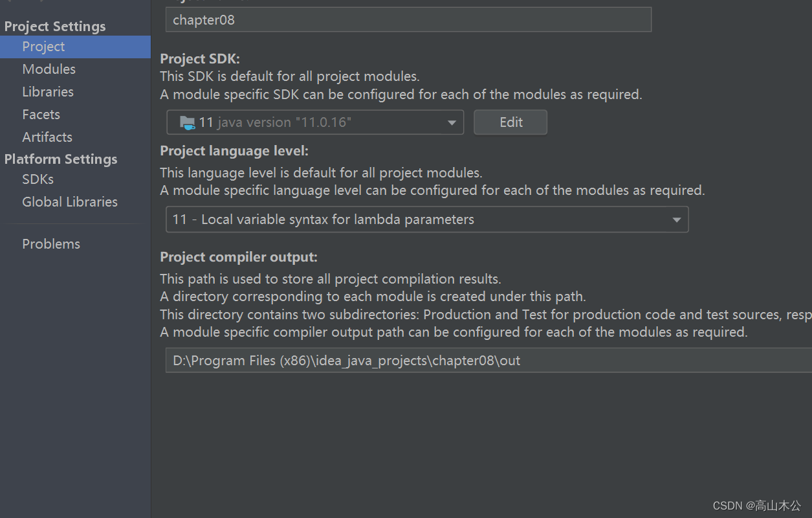Open the SDK list via its dropdown arrow
The image size is (812, 518).
pyautogui.click(x=452, y=122)
